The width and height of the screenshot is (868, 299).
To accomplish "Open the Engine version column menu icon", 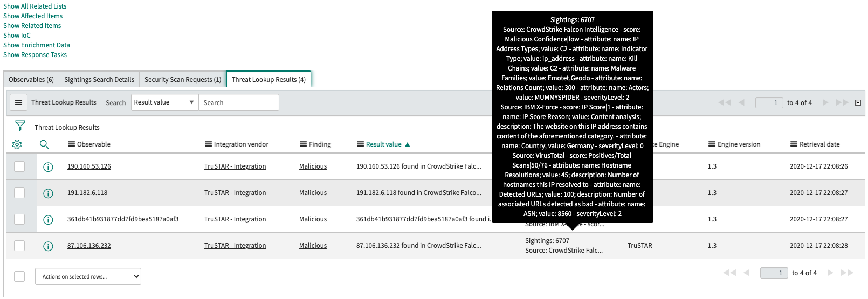I will click(712, 144).
